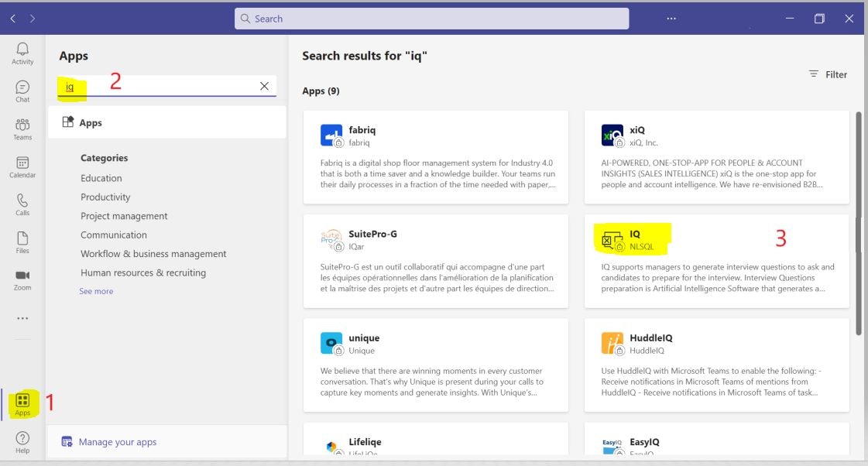Choose the Project management category

124,216
